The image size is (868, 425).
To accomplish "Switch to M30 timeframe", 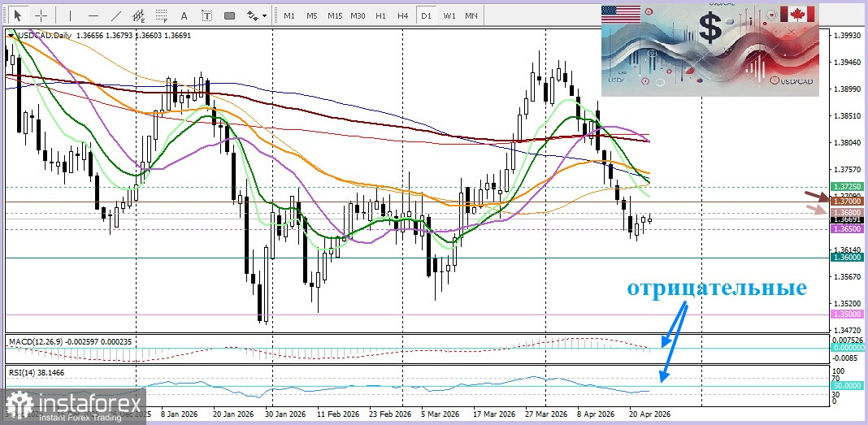I will pos(358,15).
